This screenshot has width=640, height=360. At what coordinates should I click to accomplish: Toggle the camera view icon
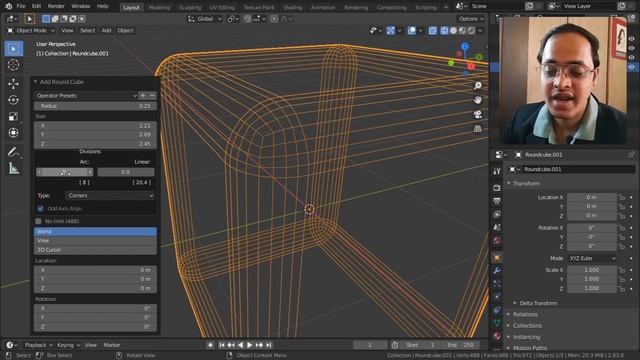478,114
